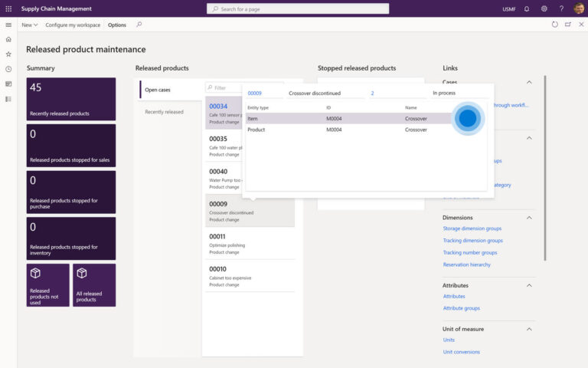Click the USMF company selector
Image resolution: width=588 pixels, height=368 pixels.
(x=509, y=9)
